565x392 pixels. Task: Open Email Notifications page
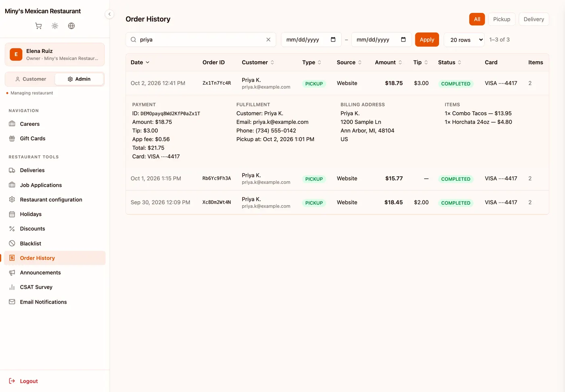(x=55, y=302)
